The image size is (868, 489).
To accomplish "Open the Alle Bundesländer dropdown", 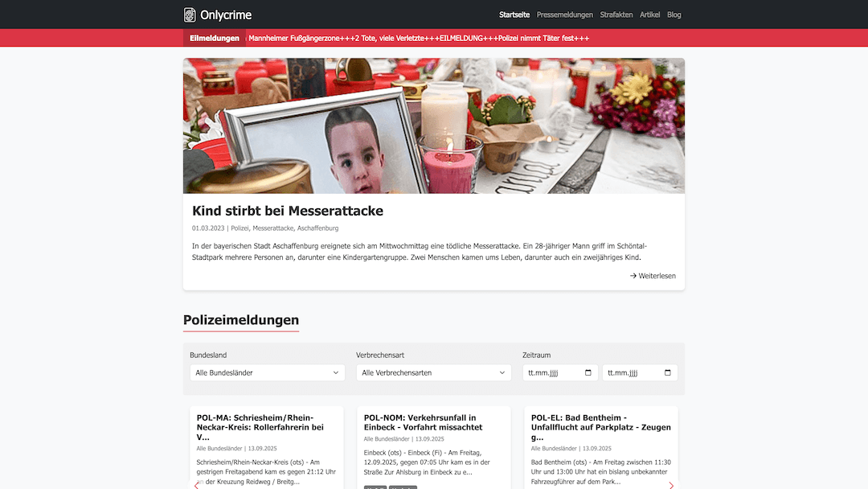I will 267,372.
